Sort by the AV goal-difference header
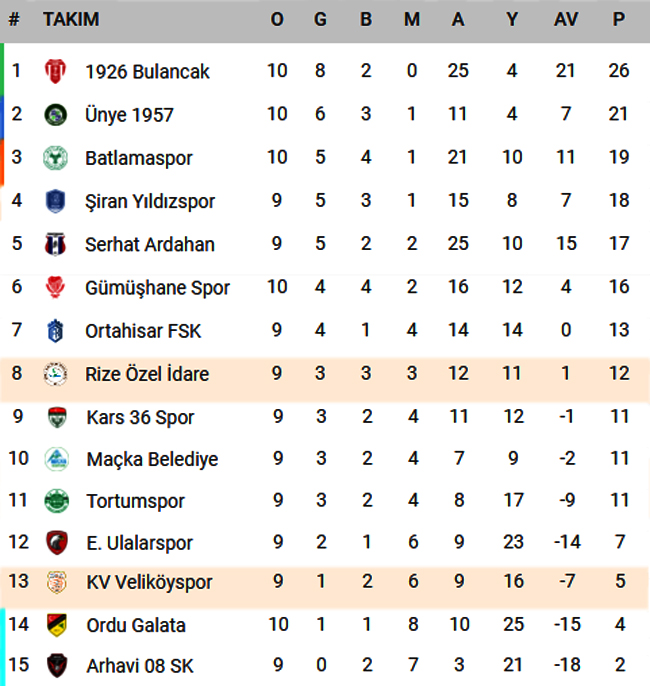The height and width of the screenshot is (686, 650). (x=566, y=19)
